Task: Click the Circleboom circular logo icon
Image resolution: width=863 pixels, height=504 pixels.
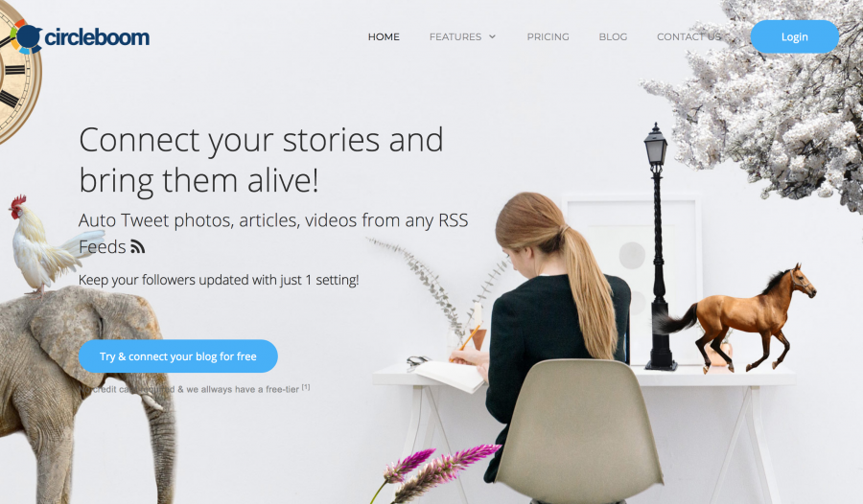Action: click(x=26, y=36)
